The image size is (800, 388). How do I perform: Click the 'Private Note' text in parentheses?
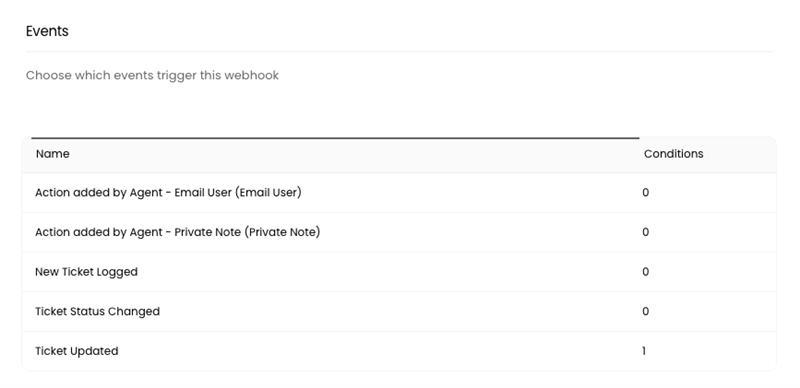point(282,232)
